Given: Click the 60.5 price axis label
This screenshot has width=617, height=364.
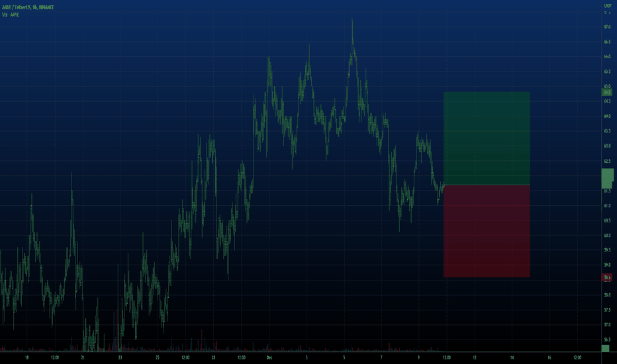Looking at the screenshot, I should (x=607, y=221).
